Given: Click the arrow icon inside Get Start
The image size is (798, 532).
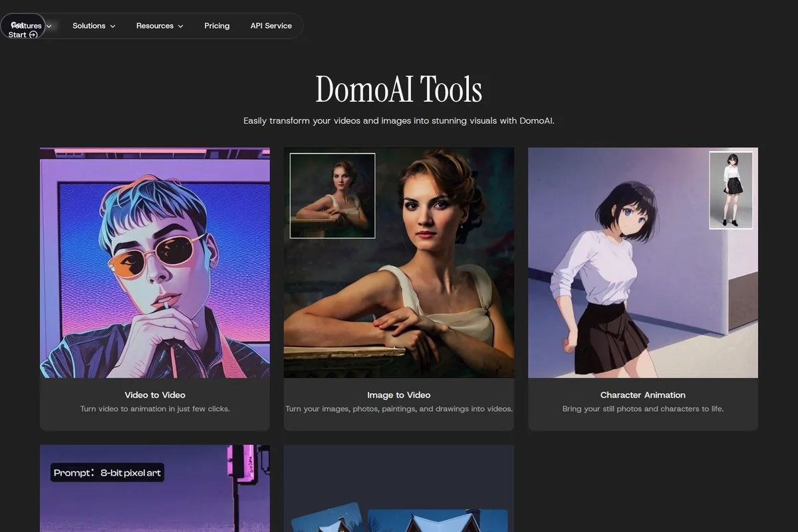Looking at the screenshot, I should click(x=33, y=35).
